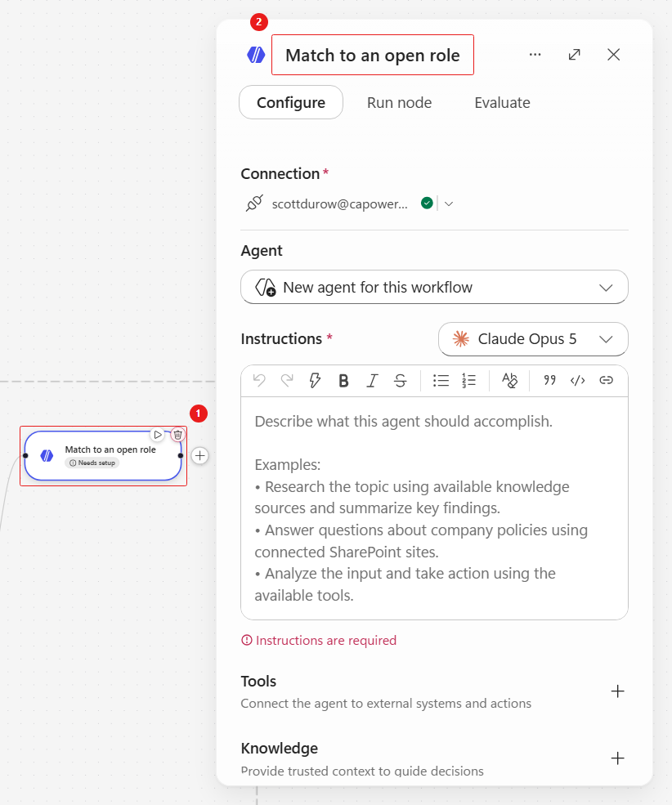Click the scottdurow@capower... connection name
Image resolution: width=672 pixels, height=805 pixels.
tap(340, 203)
